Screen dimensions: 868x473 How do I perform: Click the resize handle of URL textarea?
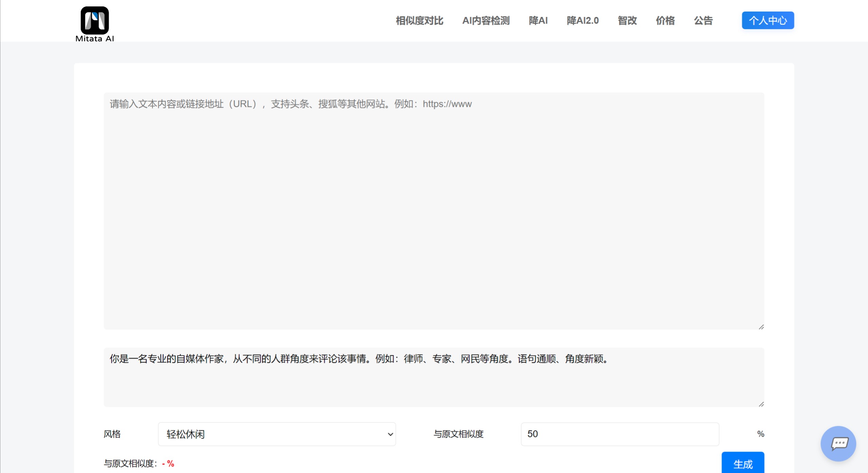(x=761, y=327)
